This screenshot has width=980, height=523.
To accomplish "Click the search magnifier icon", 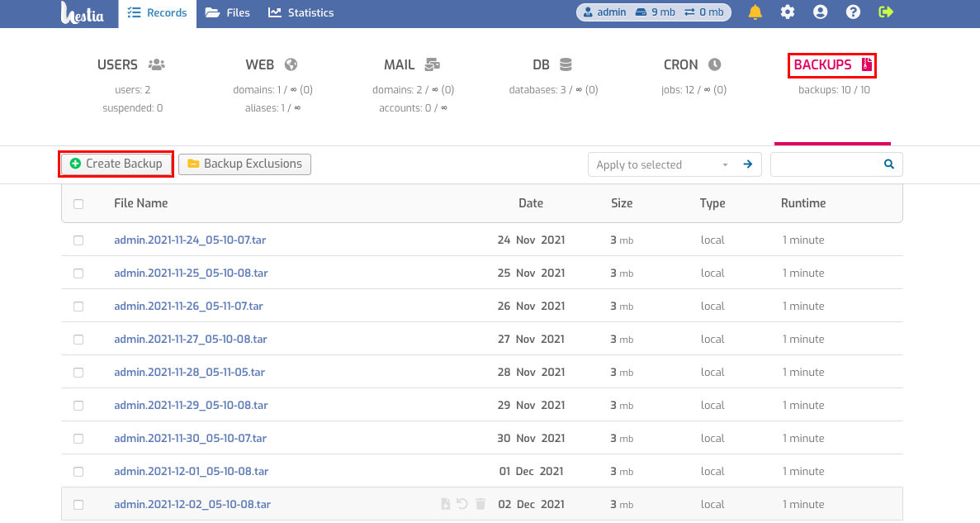I will [888, 164].
